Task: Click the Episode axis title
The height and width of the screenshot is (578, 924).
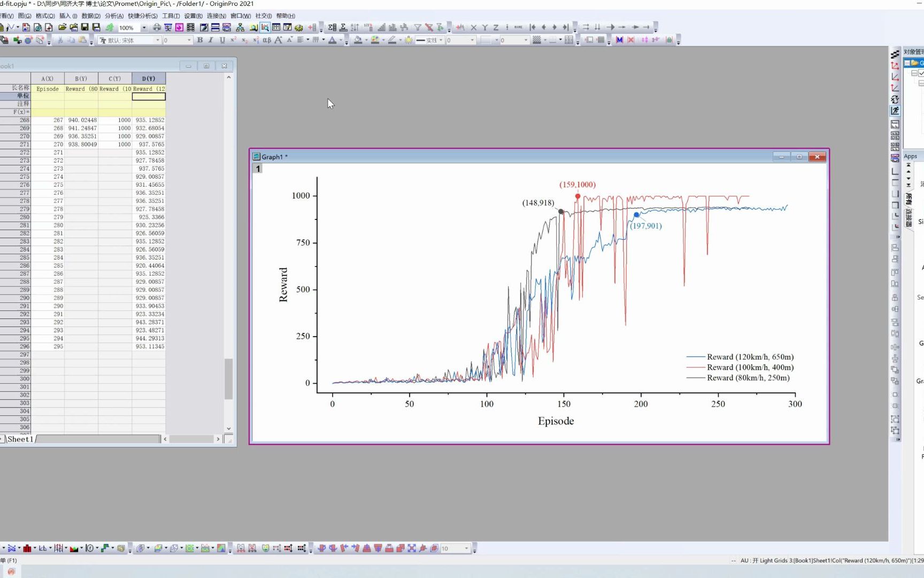Action: tap(556, 421)
